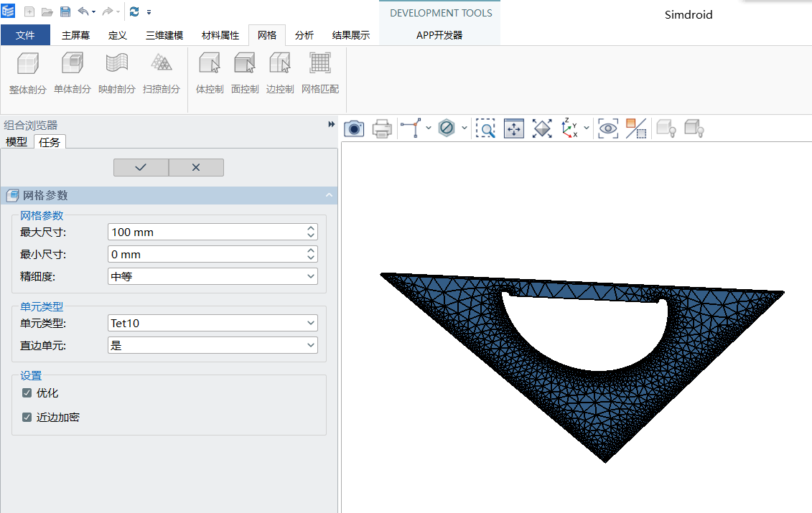Switch to the 材料属性 ribbon tab

[x=220, y=35]
